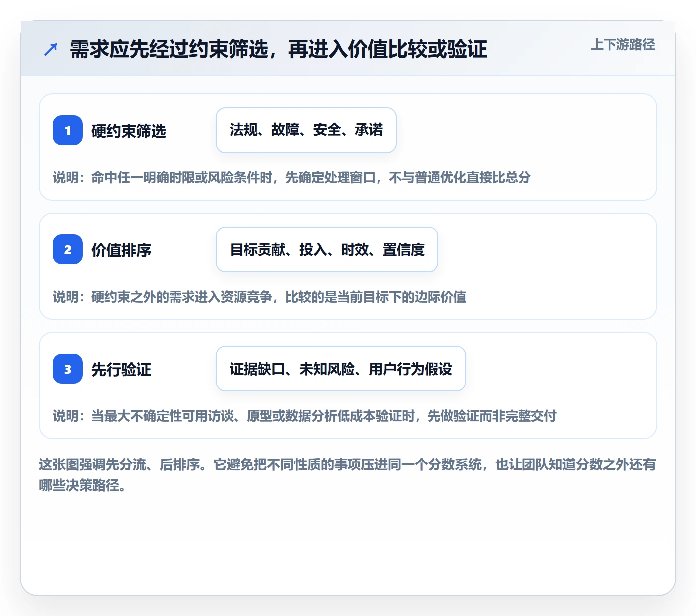Click the 硬约束筛选 step title

click(129, 131)
